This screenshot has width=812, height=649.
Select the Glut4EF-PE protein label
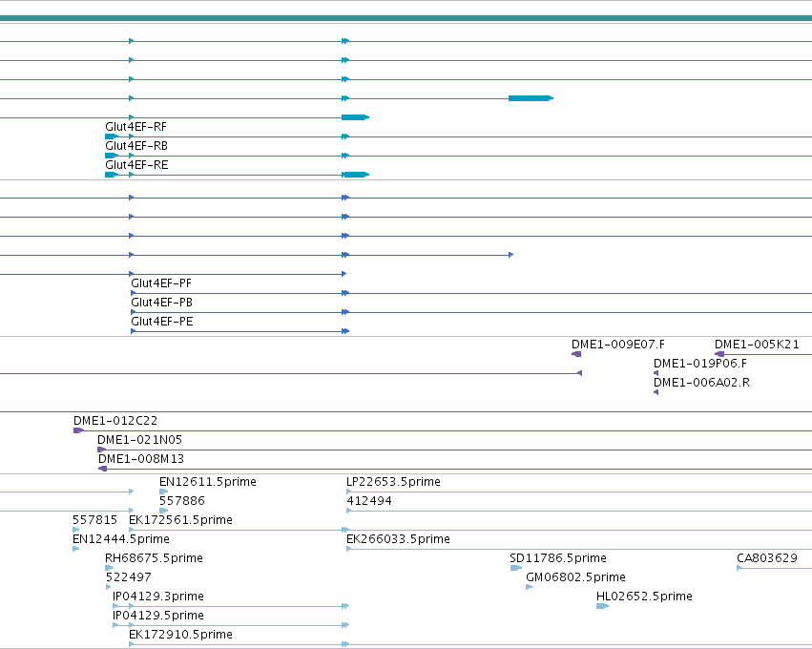pos(162,322)
